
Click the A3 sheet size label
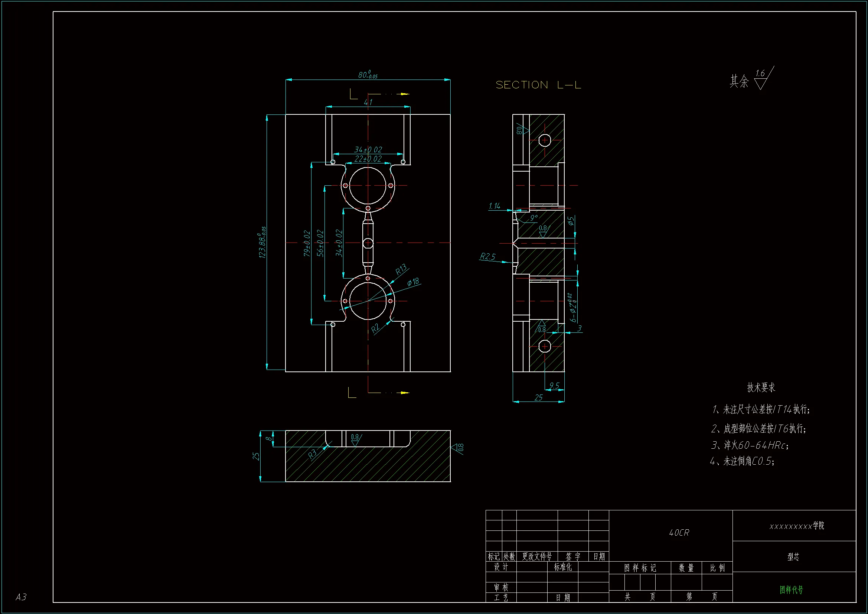coord(21,597)
